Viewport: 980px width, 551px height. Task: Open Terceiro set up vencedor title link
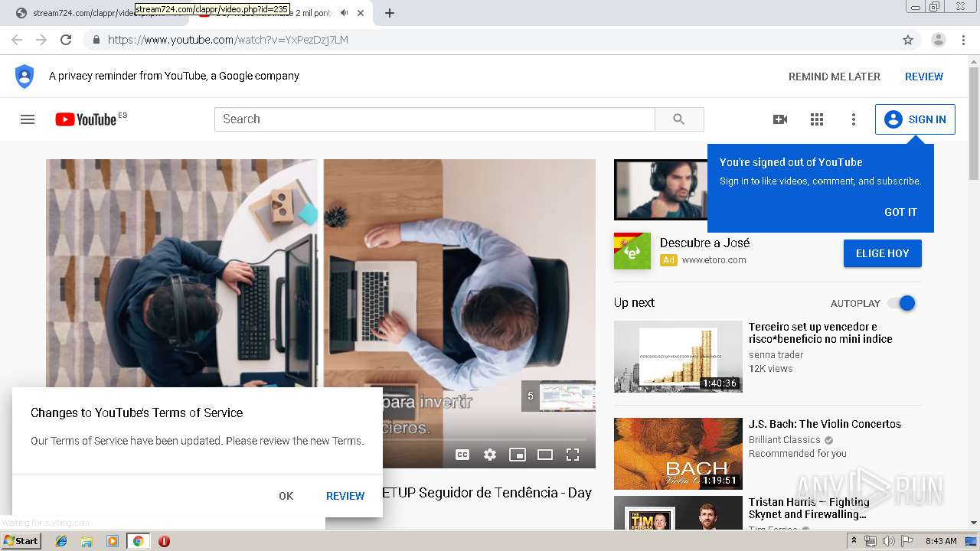pyautogui.click(x=821, y=333)
